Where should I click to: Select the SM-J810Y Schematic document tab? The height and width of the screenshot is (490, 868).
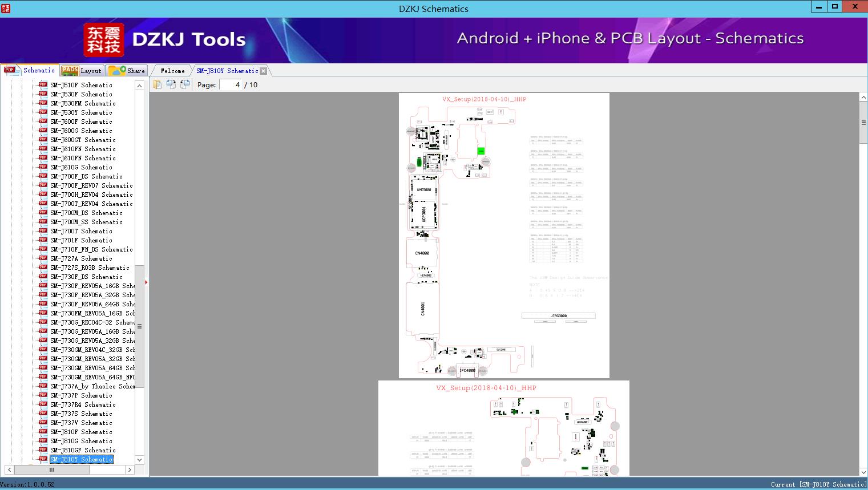point(227,71)
